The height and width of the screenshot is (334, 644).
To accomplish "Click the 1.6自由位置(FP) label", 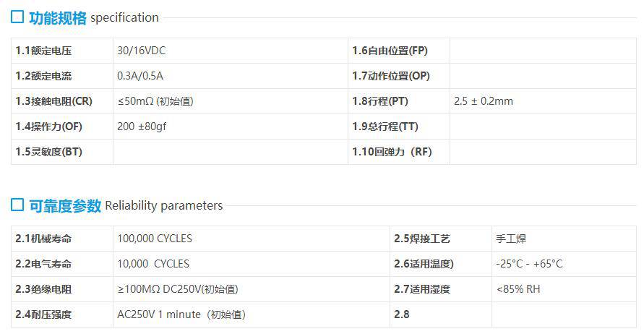I will click(390, 51).
